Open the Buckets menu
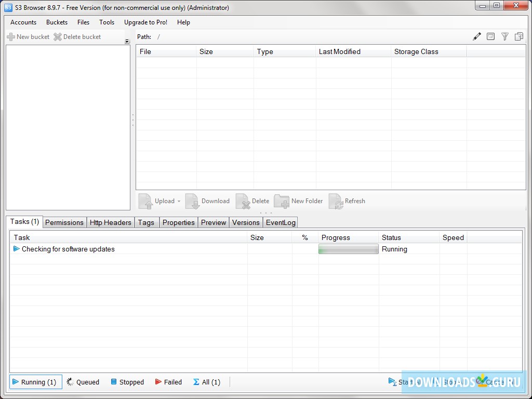Viewport: 532px width, 399px height. click(x=57, y=22)
